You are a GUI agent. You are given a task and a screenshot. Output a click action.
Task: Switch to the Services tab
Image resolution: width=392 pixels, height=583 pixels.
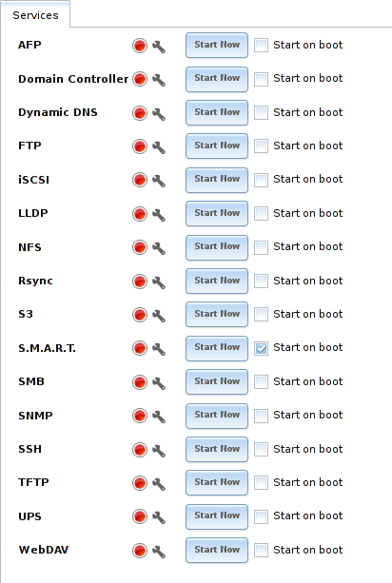coord(35,15)
